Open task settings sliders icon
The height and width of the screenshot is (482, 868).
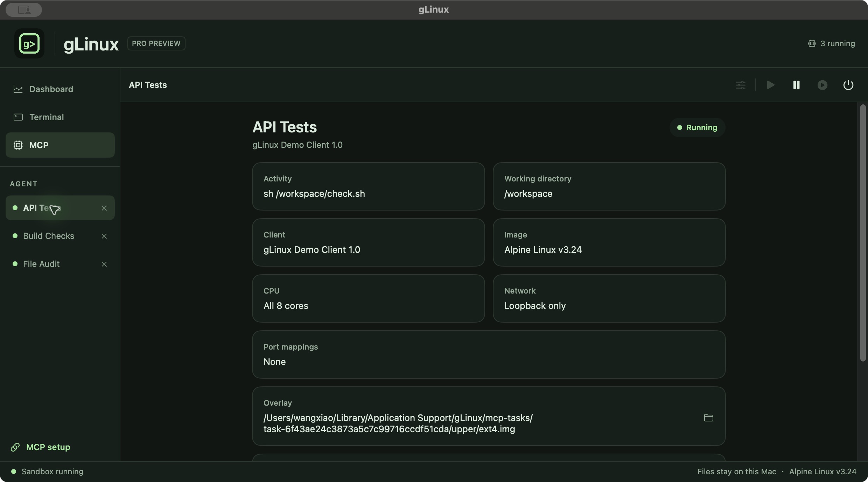click(741, 85)
